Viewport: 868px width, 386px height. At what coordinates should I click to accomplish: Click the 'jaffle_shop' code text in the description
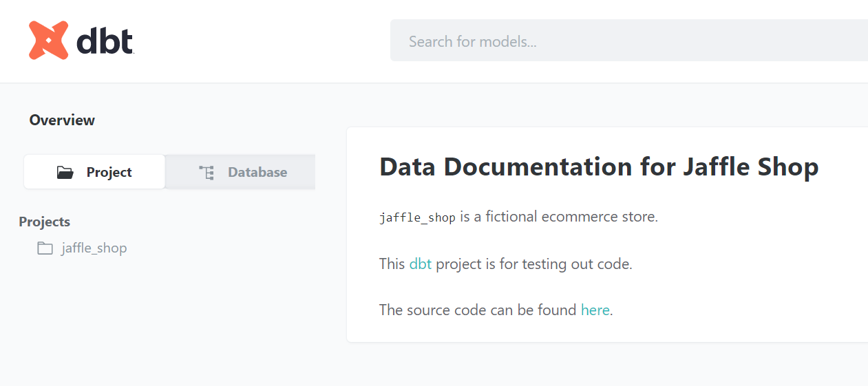coord(417,217)
